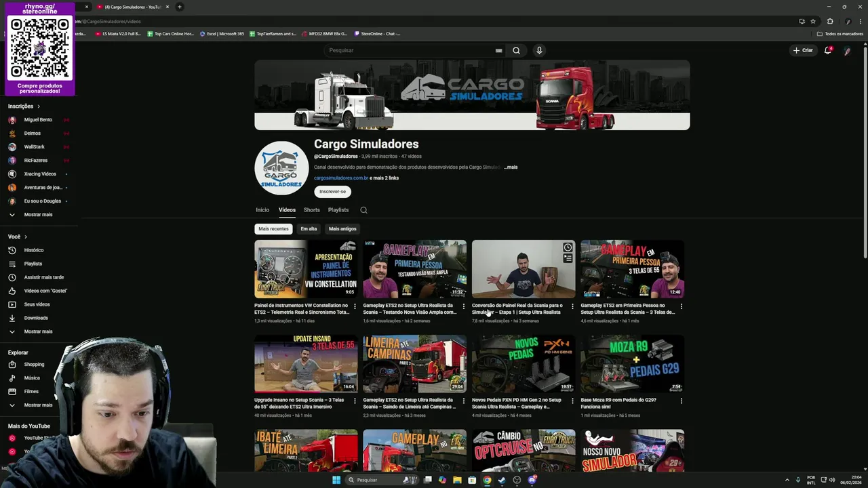Switch to the channel Início tab
Screen dimensions: 868x488
tap(262, 210)
